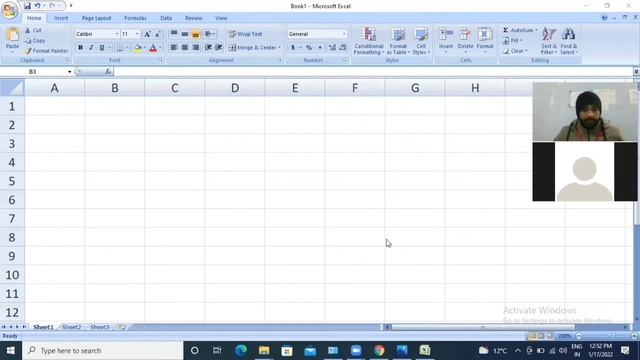The width and height of the screenshot is (640, 360).
Task: Toggle italic formatting
Action: [x=91, y=48]
